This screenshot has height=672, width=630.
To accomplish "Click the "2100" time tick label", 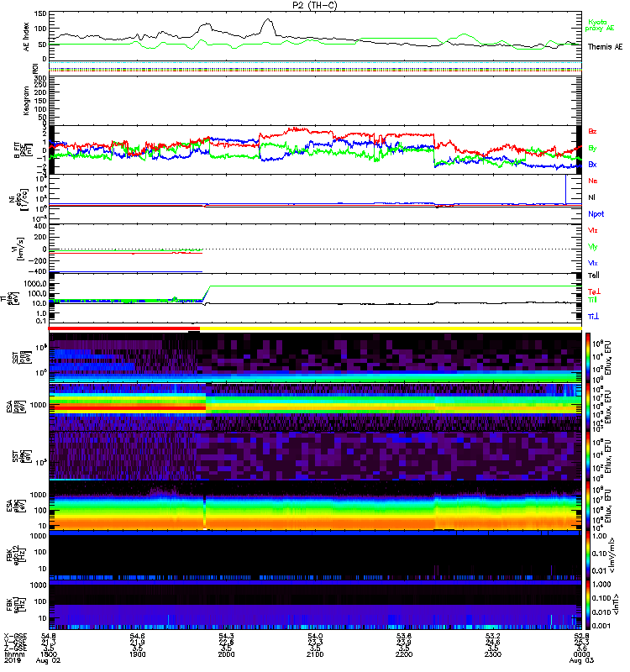I will pyautogui.click(x=315, y=654).
